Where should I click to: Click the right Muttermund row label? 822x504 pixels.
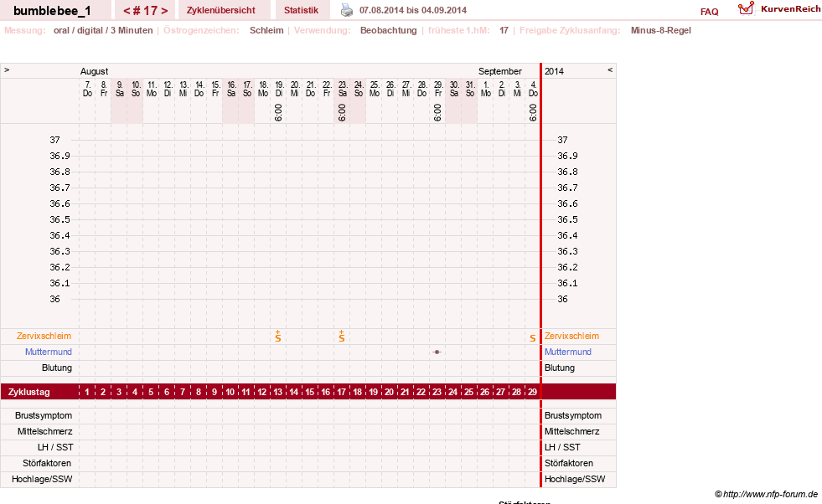[x=568, y=352]
